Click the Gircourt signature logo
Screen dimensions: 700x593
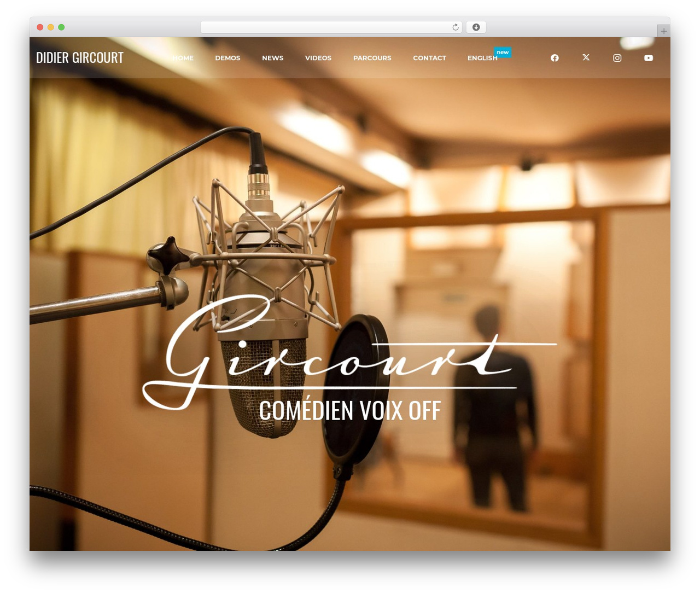[x=350, y=352]
